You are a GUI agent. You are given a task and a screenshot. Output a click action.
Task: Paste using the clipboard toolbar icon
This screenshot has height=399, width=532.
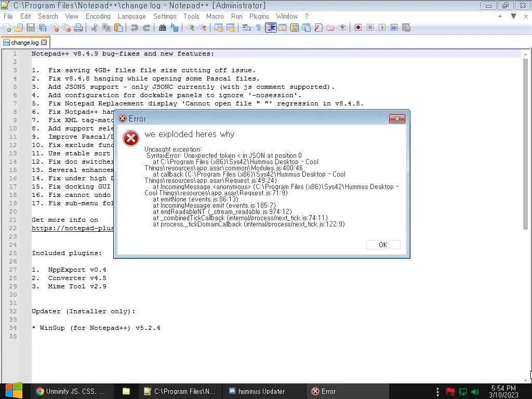coord(118,28)
